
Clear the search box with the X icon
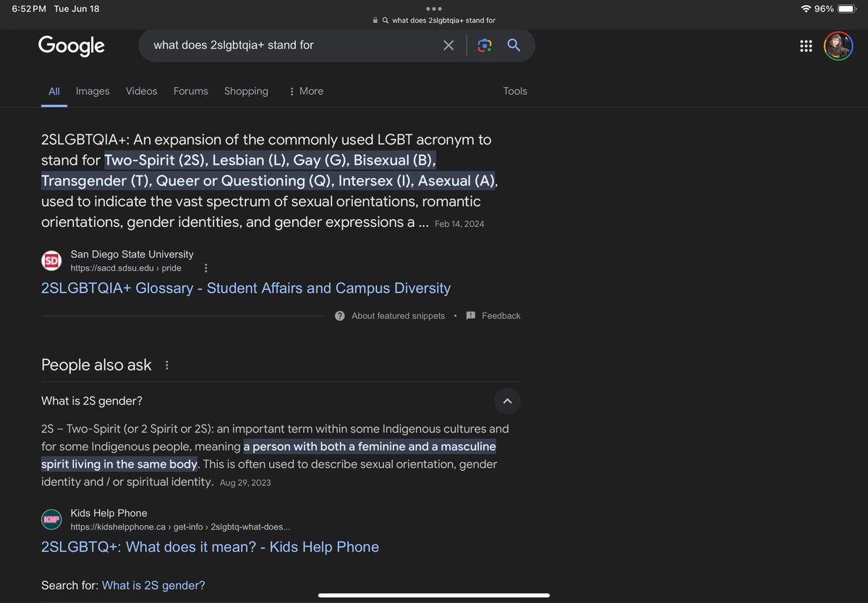coord(448,46)
